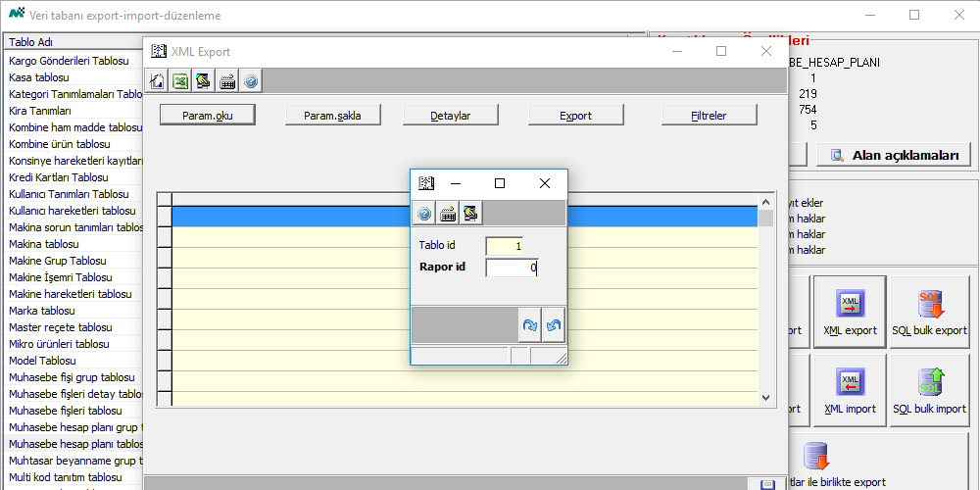
Task: Select 'Kargo Gönderileri Tablosu' row
Action: pyautogui.click(x=73, y=61)
